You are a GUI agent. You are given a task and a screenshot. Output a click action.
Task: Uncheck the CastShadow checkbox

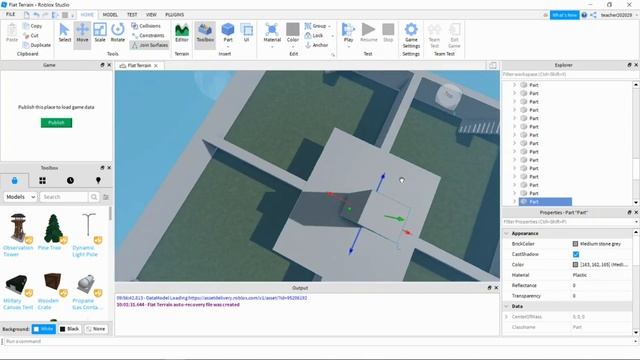(x=576, y=254)
